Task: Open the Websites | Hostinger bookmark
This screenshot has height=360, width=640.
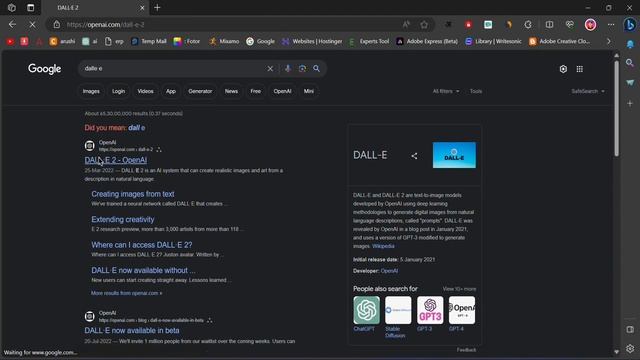Action: pos(312,41)
